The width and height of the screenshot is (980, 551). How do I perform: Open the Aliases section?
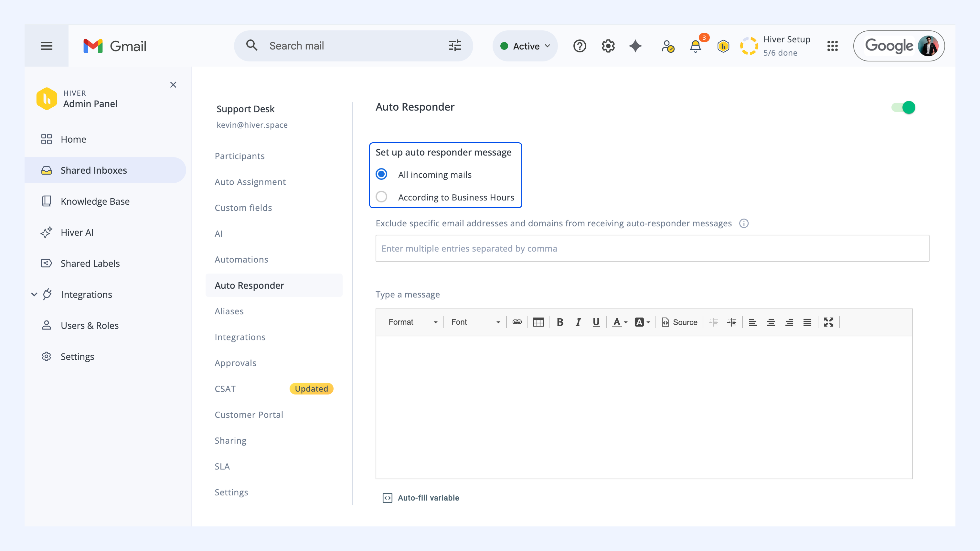(x=229, y=311)
